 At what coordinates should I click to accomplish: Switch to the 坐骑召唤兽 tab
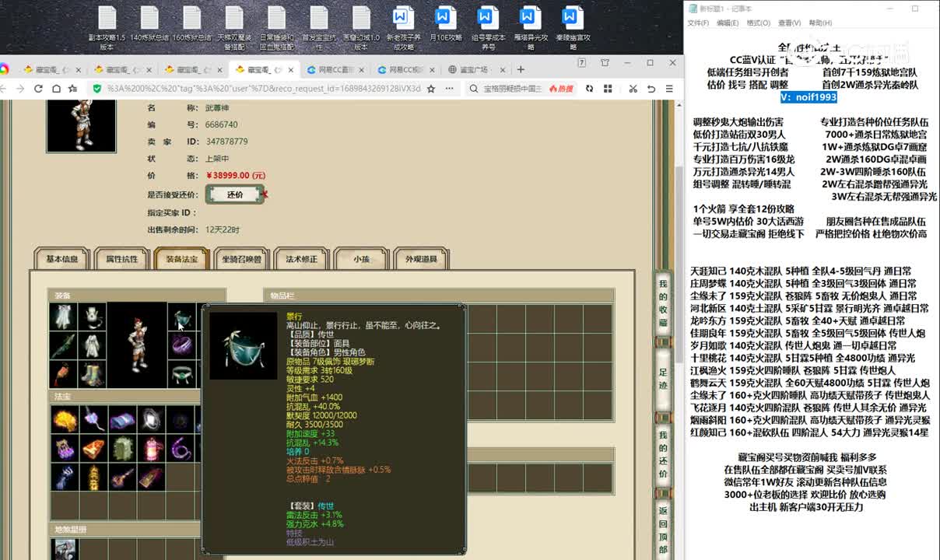point(241,259)
